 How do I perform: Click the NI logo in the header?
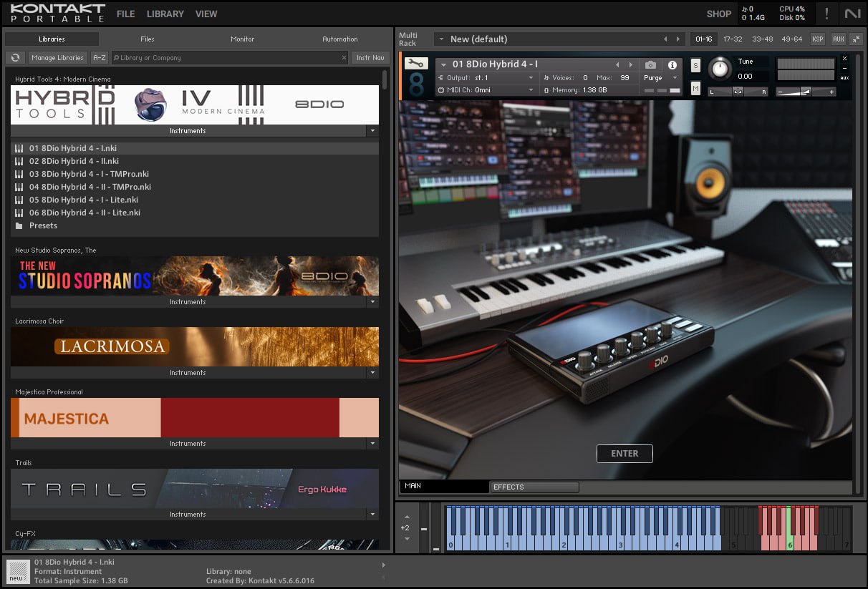pos(852,14)
